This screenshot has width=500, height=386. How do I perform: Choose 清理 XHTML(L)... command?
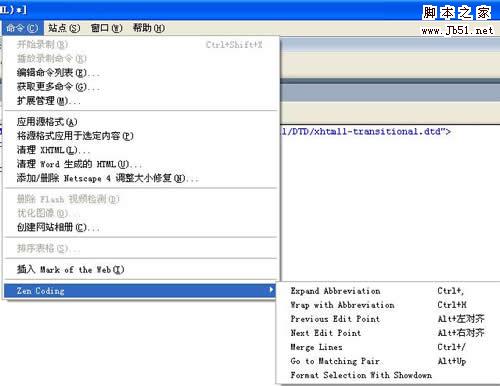pos(141,150)
